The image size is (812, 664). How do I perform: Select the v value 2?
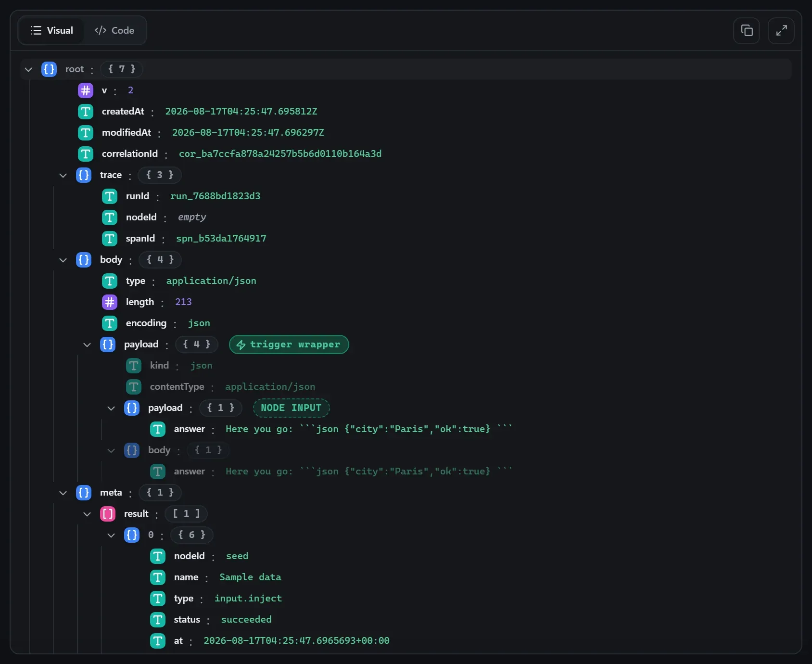click(x=130, y=90)
